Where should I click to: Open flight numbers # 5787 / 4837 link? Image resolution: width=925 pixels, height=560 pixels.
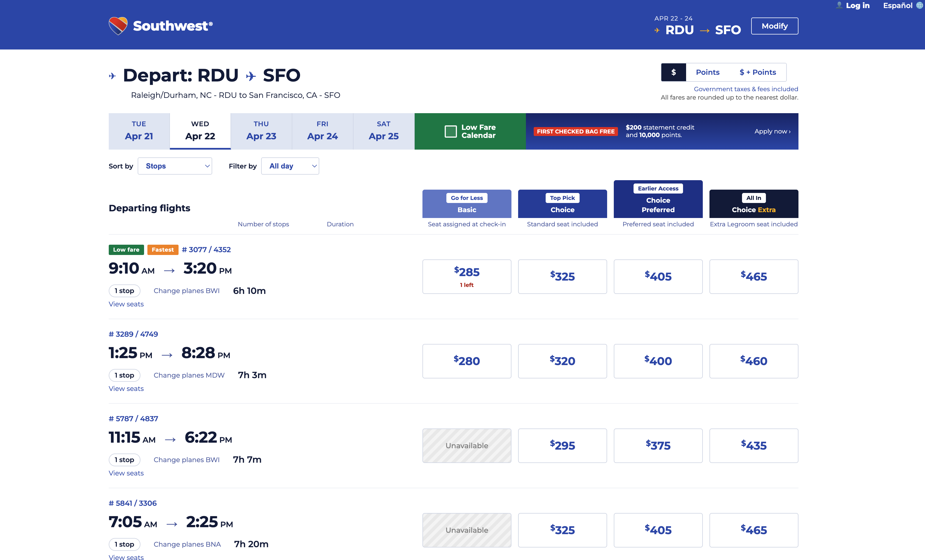133,418
